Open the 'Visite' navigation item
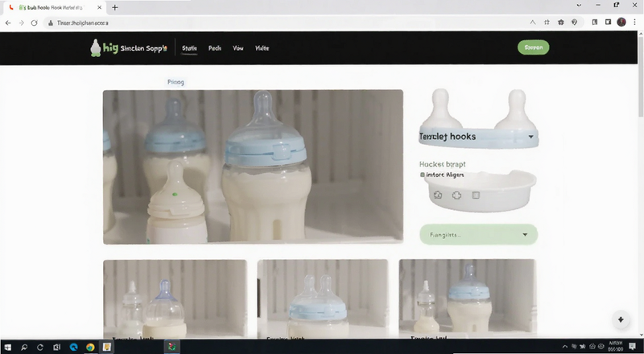Image resolution: width=644 pixels, height=354 pixels. click(x=262, y=48)
